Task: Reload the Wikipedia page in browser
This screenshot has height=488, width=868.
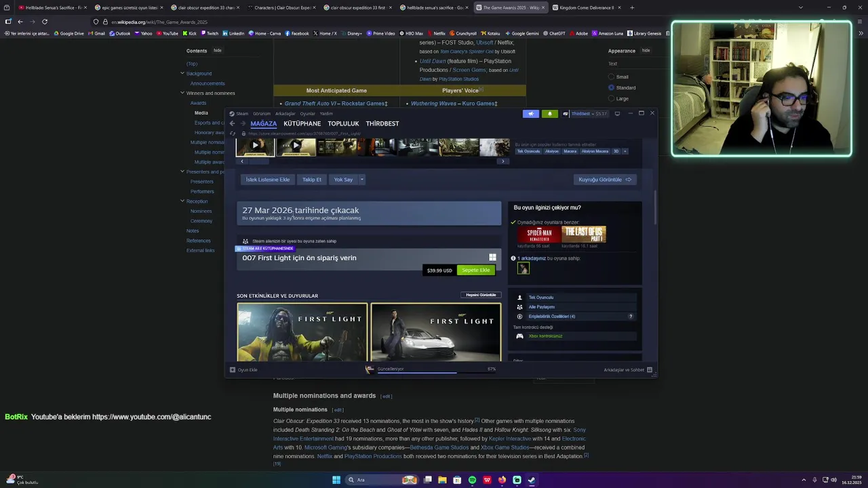Action: tap(45, 22)
